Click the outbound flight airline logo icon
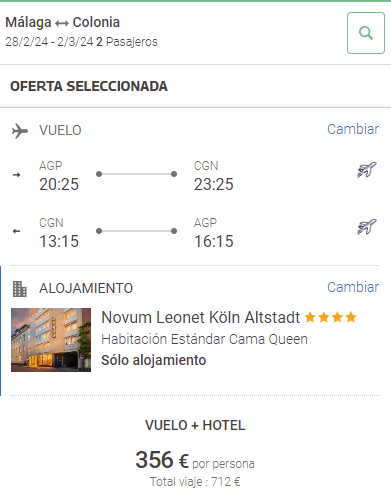This screenshot has width=391, height=489. tap(367, 170)
